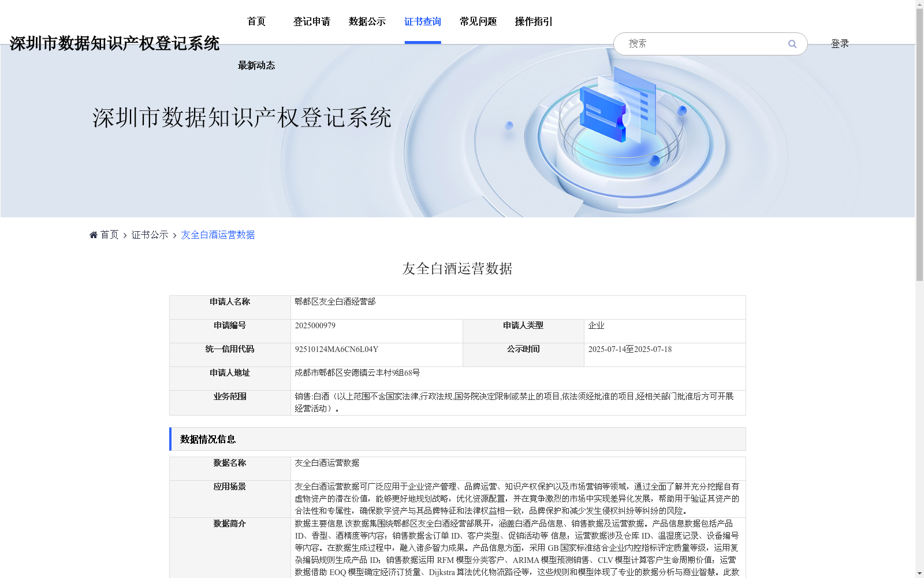Click the 申请人名称 label cell

tap(230, 307)
